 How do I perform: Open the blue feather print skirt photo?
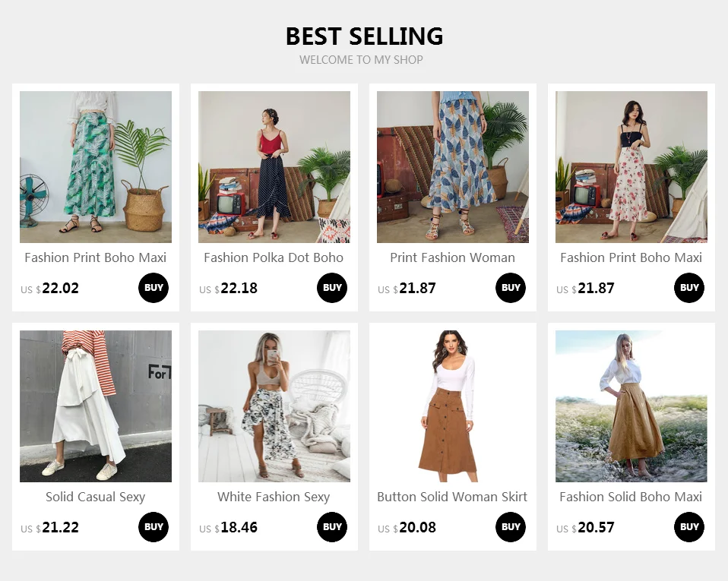(453, 167)
